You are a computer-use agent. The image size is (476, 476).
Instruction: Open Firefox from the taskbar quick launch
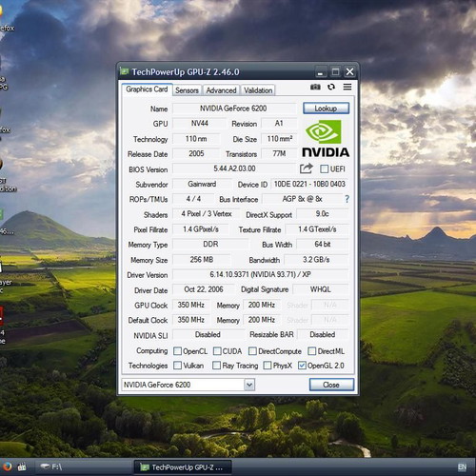pos(7,466)
